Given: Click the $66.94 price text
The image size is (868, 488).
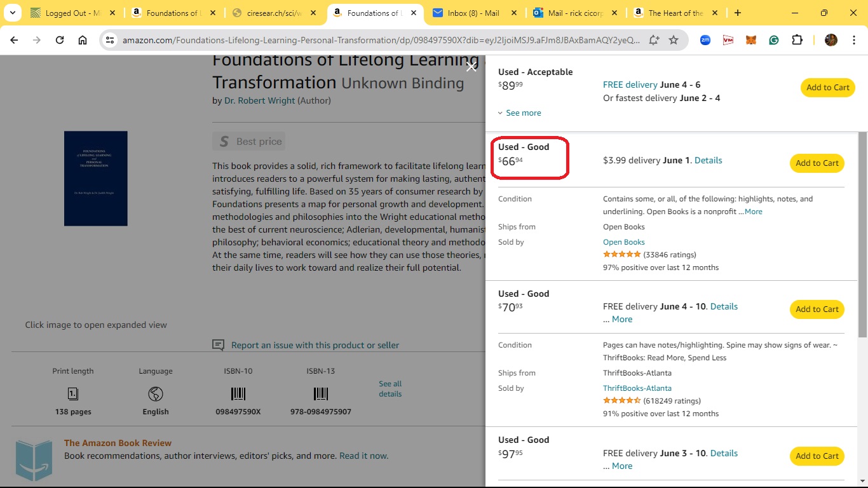Looking at the screenshot, I should [511, 161].
